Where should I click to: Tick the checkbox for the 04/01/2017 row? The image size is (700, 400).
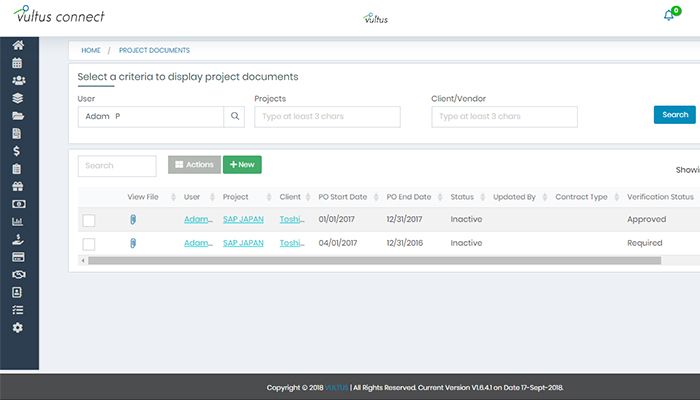coord(89,244)
